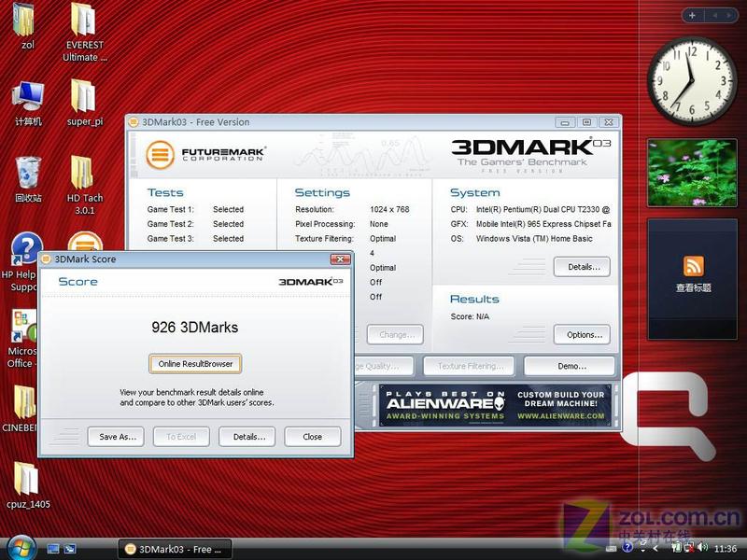Click the Windows Start orb
This screenshot has height=560, width=747.
(20, 548)
